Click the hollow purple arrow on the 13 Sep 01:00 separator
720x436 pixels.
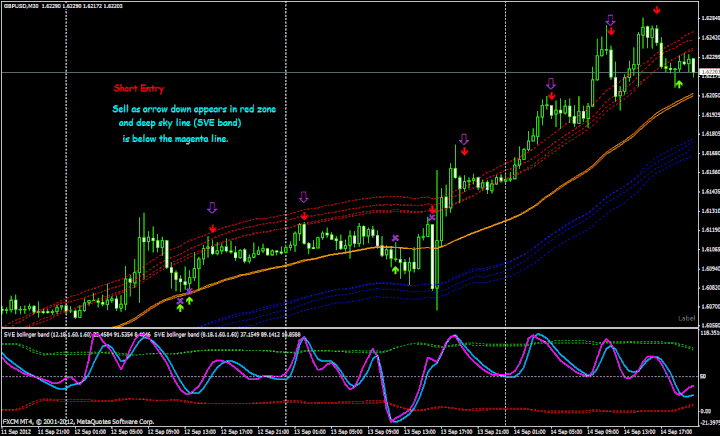(304, 197)
